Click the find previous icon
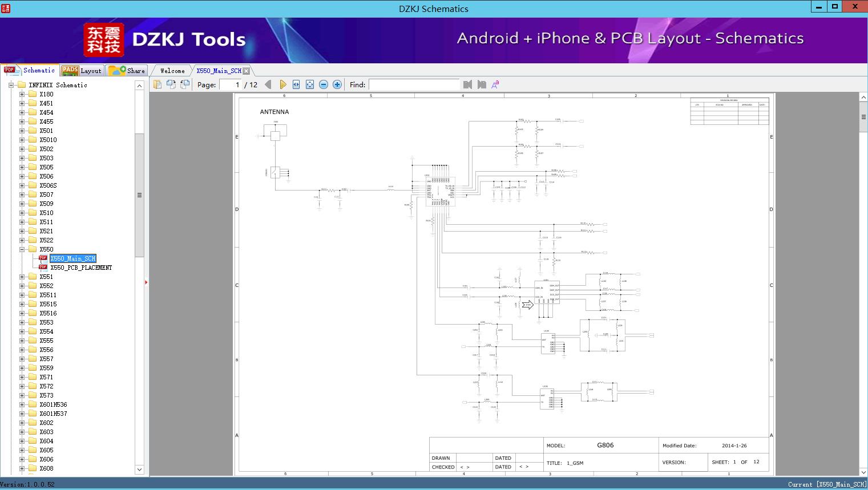This screenshot has width=868, height=490. [468, 84]
